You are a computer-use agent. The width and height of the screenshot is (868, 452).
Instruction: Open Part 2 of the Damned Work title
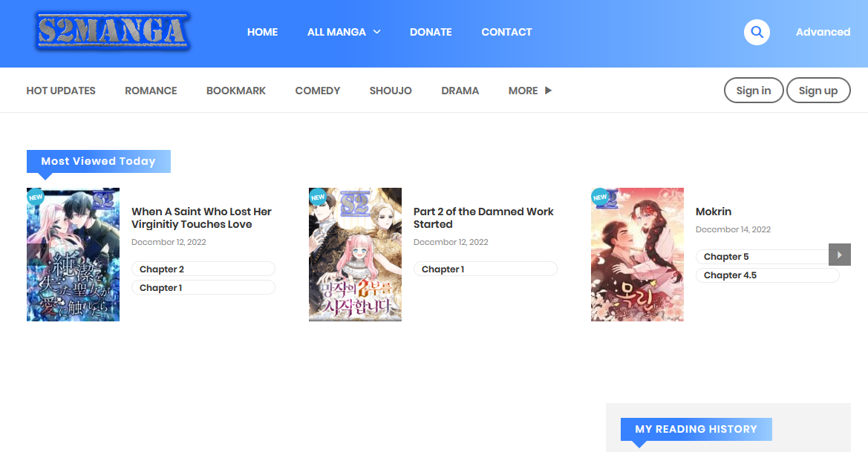pyautogui.click(x=483, y=217)
